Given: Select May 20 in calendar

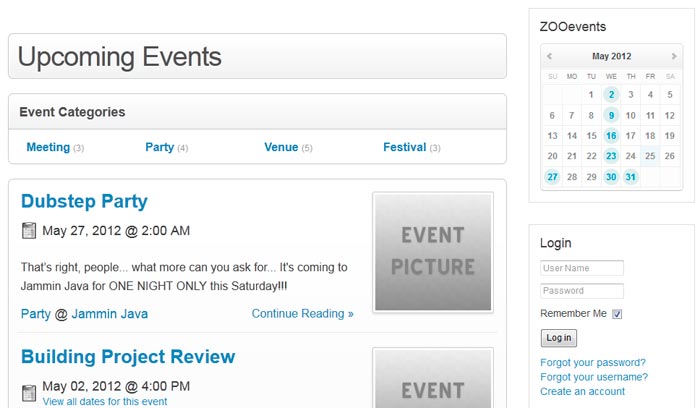Looking at the screenshot, I should pos(552,156).
